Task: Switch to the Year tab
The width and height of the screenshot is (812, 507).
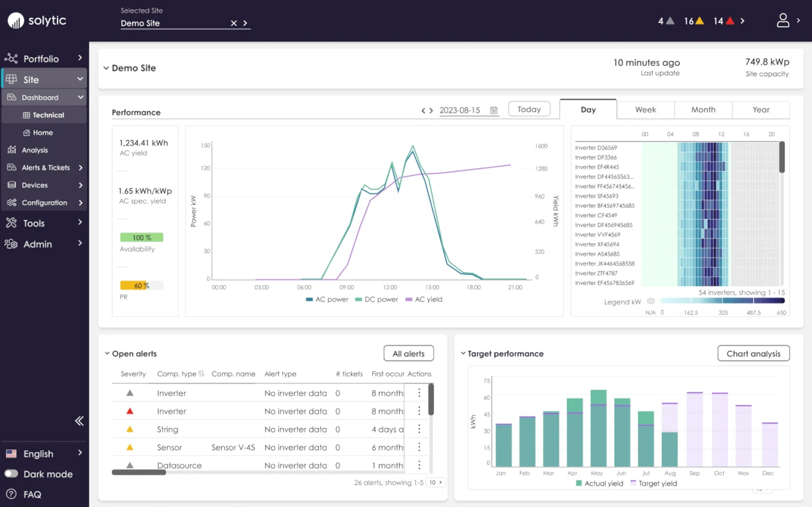Action: 761,109
